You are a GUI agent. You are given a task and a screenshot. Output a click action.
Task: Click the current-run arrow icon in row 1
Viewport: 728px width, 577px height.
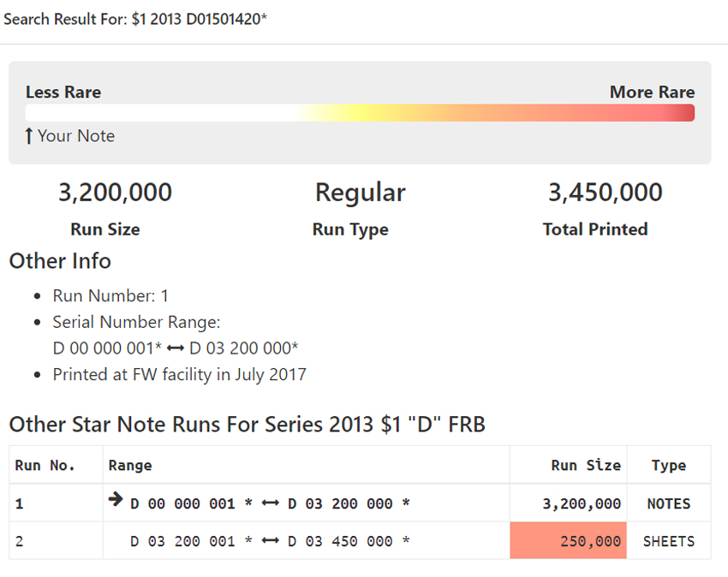(x=116, y=499)
